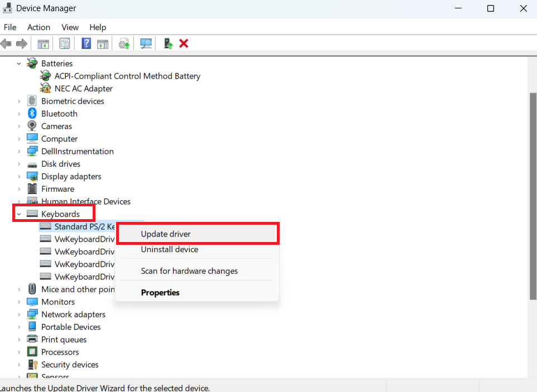Click the red X Uninstall device icon
Screen dimensions: 537x392
click(x=184, y=43)
